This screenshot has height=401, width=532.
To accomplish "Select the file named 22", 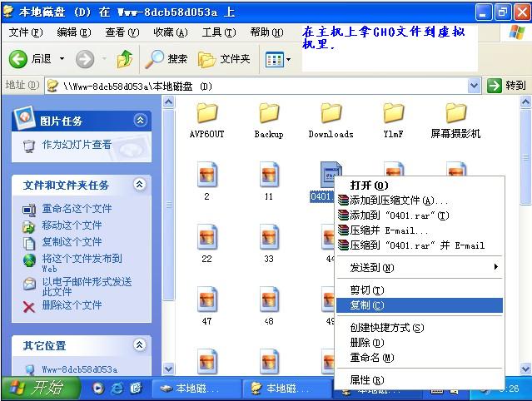I will point(206,239).
